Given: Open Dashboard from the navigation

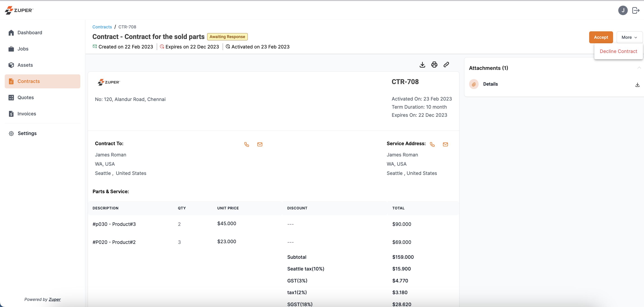Looking at the screenshot, I should point(30,32).
